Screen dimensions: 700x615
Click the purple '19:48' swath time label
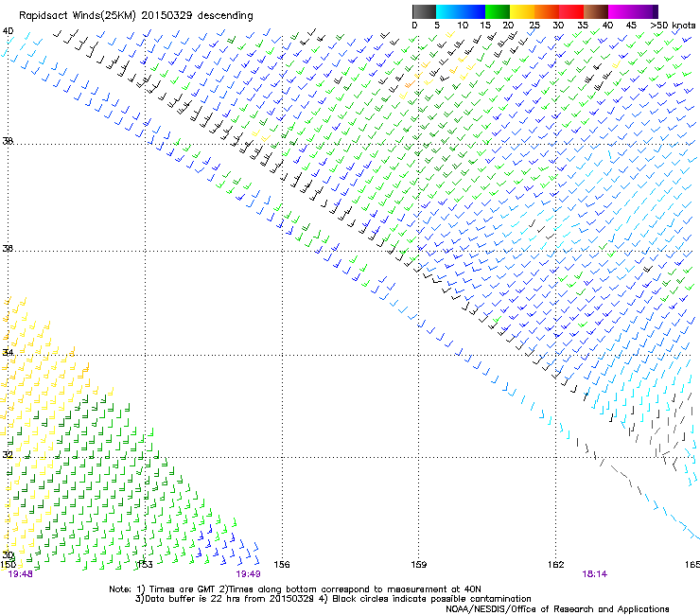pos(21,574)
